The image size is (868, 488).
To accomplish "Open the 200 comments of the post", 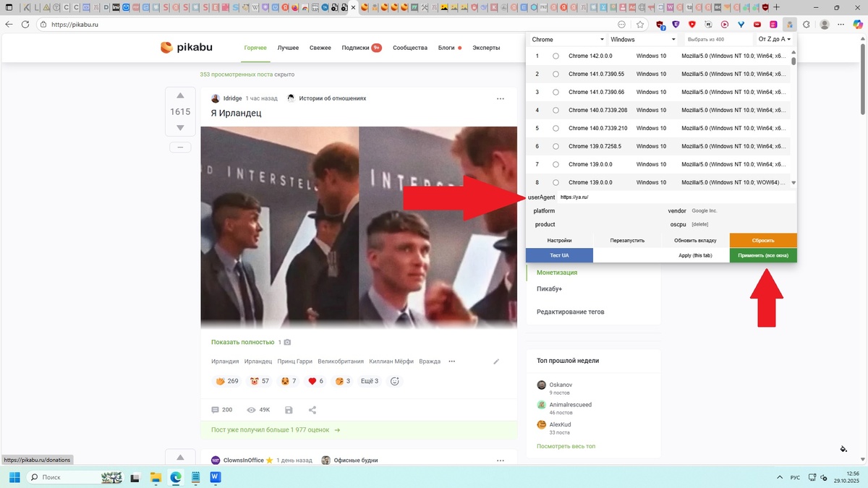I will click(221, 410).
